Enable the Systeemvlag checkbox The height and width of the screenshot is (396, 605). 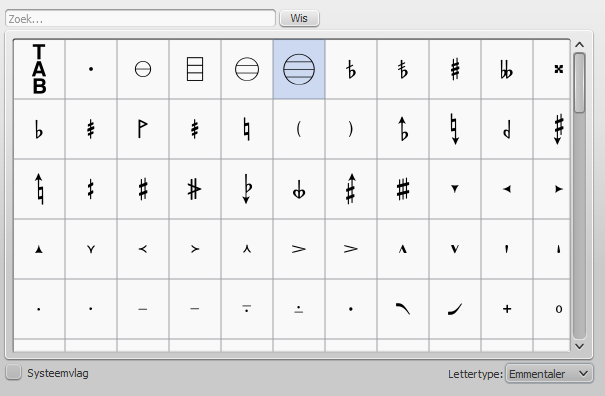(x=14, y=372)
